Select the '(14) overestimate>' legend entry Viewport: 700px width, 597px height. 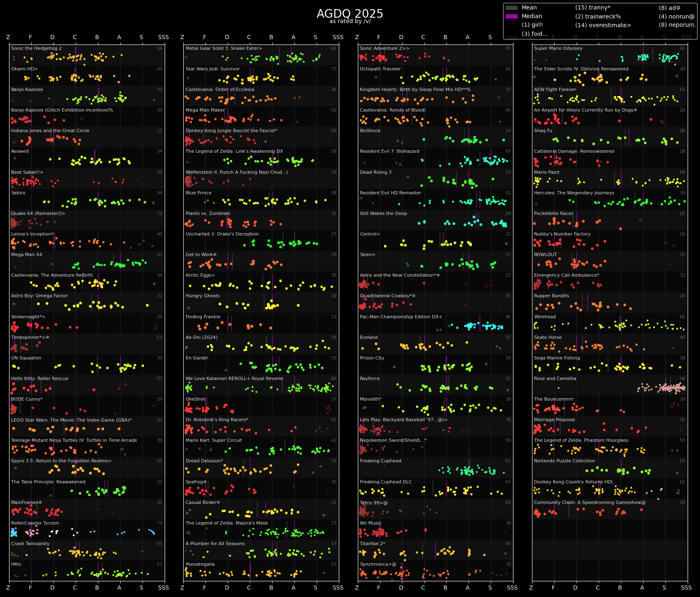pyautogui.click(x=603, y=25)
